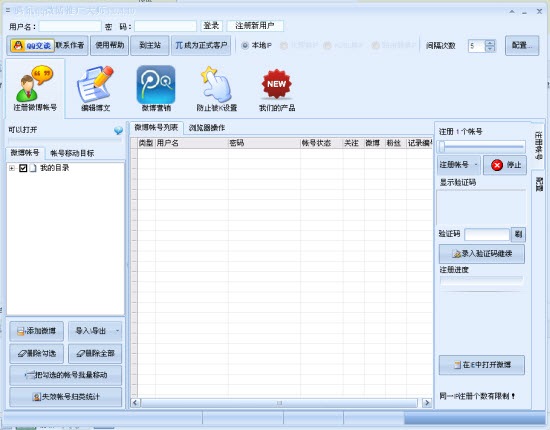The height and width of the screenshot is (430, 550).
Task: Switch to the 浏览器操作 tab
Action: click(x=207, y=128)
